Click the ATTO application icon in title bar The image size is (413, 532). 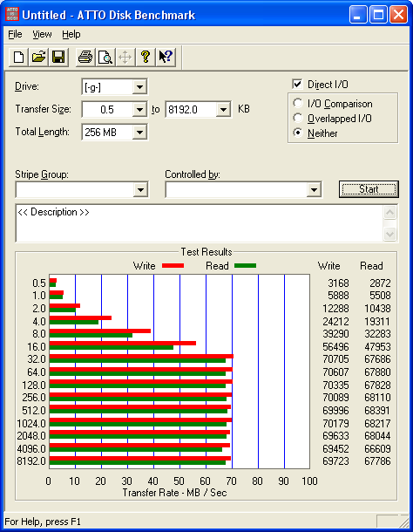12,15
